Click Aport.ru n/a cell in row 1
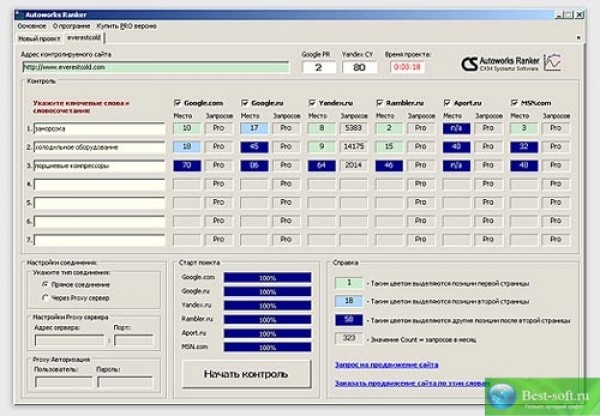 (457, 128)
